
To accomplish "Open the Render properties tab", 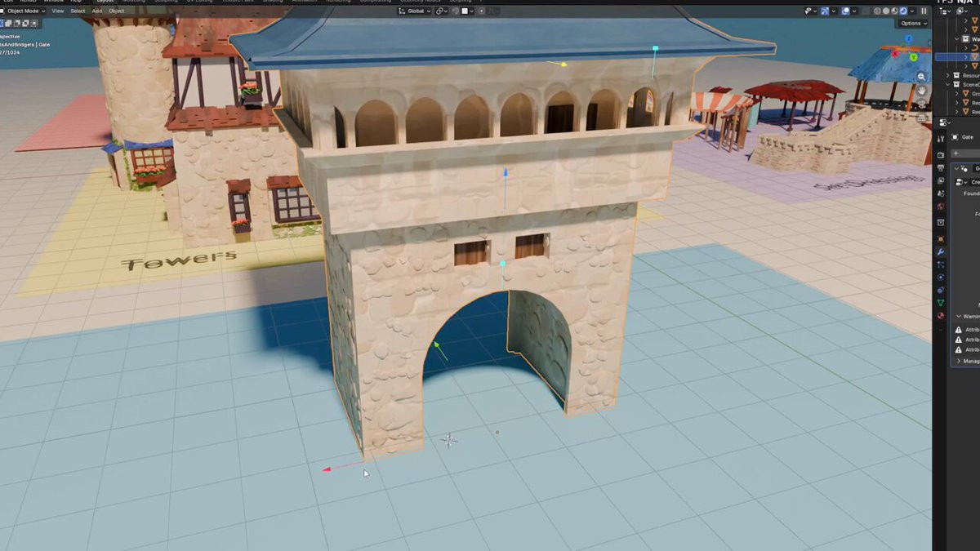I will (x=941, y=155).
